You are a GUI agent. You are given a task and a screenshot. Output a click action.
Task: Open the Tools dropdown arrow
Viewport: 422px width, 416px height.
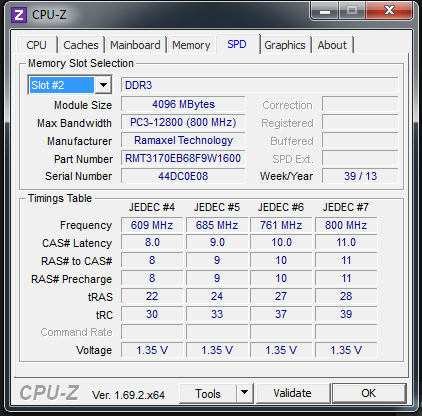tap(245, 393)
